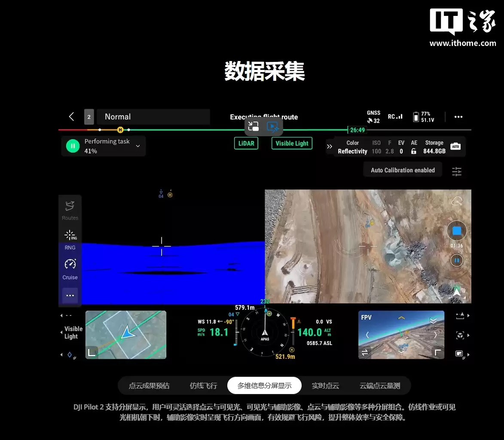Open the Routes panel in the left sidebar
The image size is (504, 440).
click(x=70, y=210)
